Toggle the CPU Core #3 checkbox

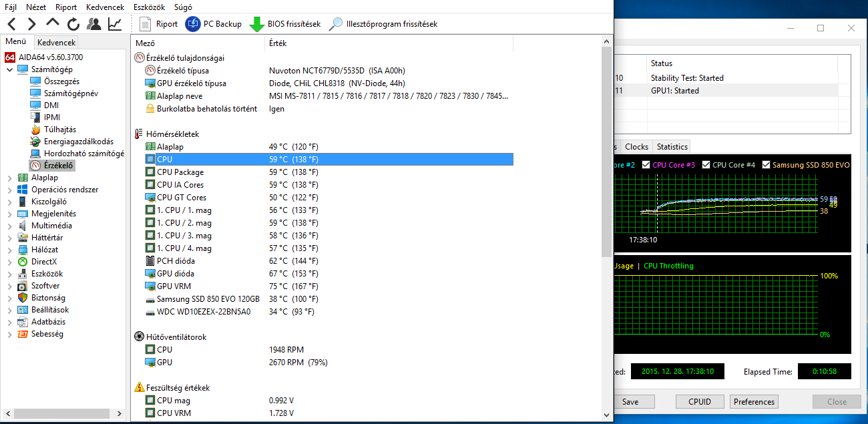[646, 165]
